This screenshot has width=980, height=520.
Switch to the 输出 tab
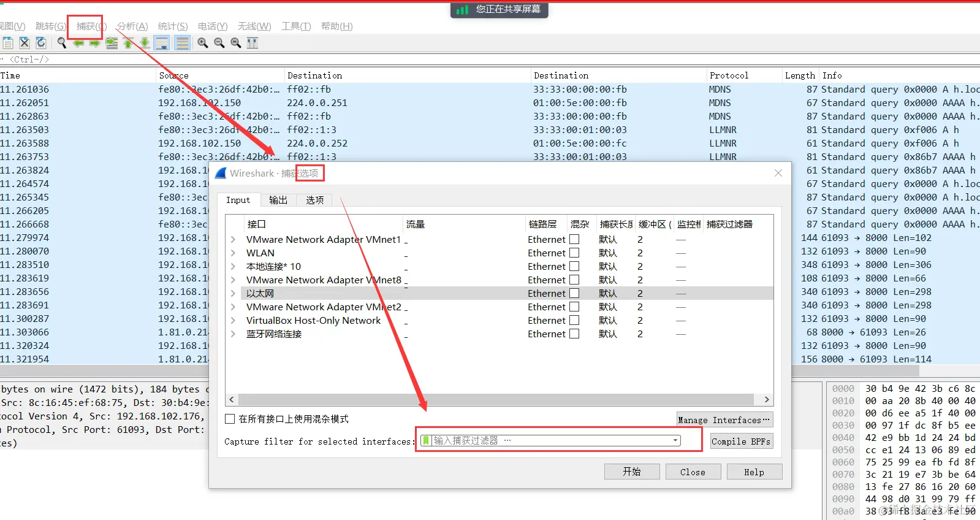278,200
